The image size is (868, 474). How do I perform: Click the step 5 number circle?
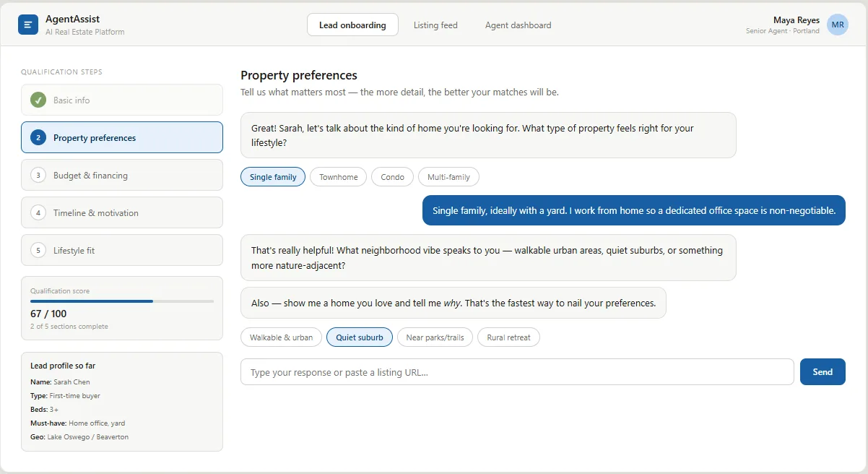38,250
